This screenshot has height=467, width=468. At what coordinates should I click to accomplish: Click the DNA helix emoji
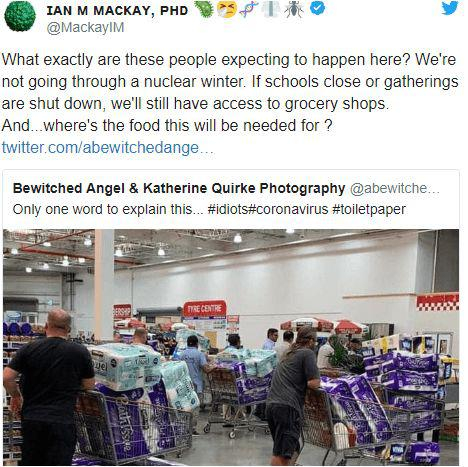click(x=248, y=9)
